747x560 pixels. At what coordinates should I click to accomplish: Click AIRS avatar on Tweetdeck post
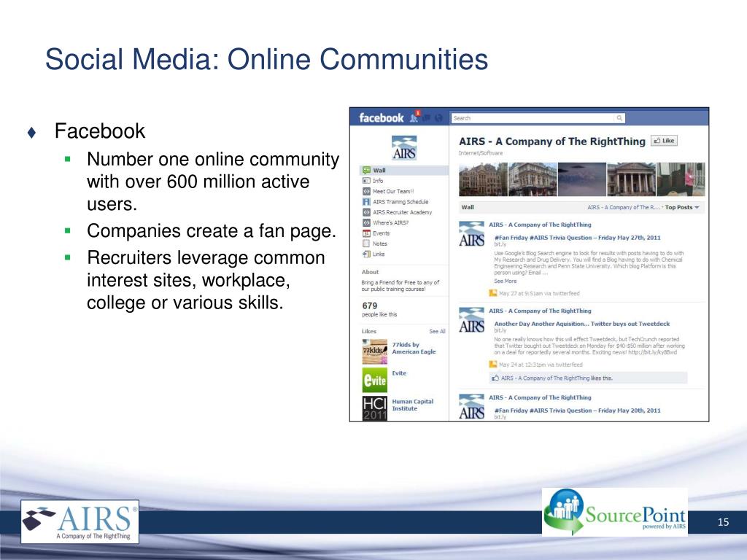tap(472, 320)
